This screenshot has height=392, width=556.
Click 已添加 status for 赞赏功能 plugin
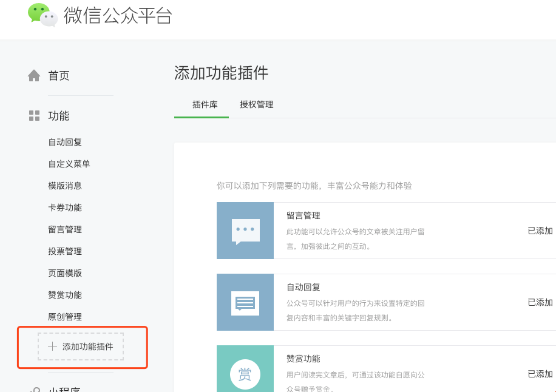(x=540, y=374)
